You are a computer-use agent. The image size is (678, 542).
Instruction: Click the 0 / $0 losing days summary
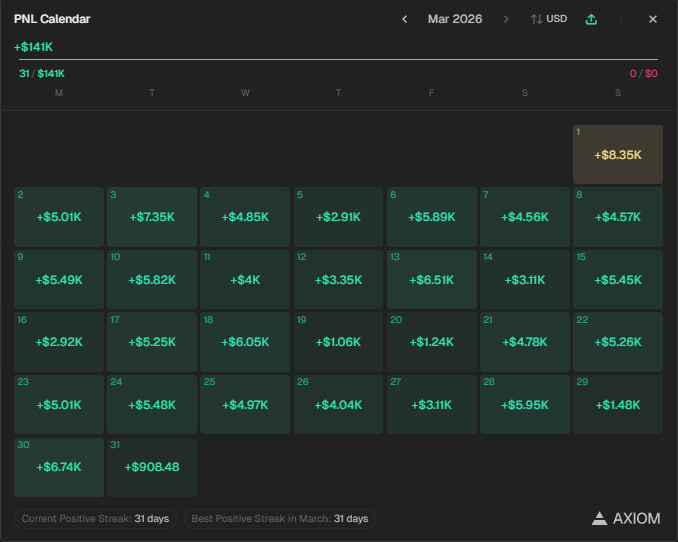point(643,74)
